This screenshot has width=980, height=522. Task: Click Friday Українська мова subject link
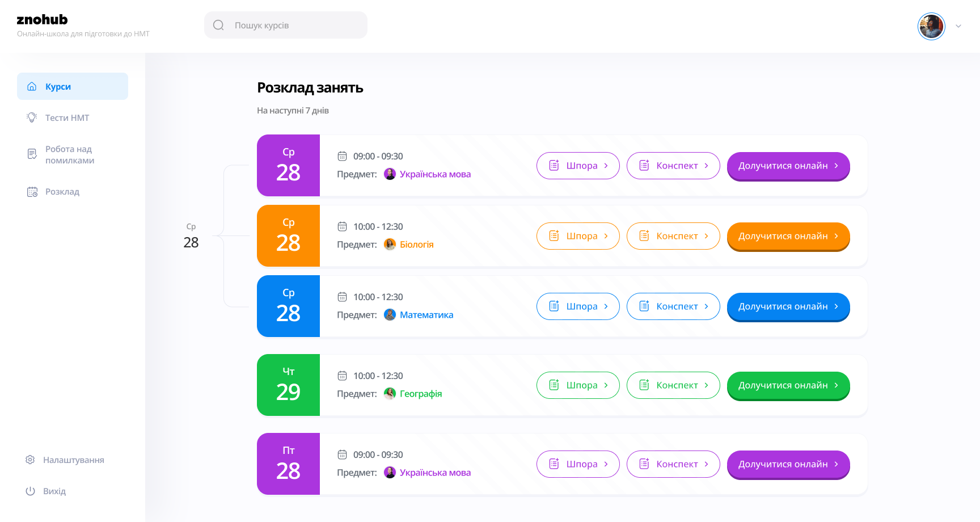(435, 473)
